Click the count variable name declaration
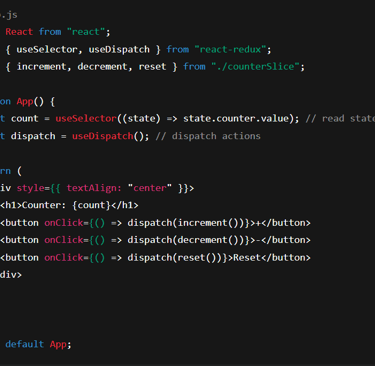Viewport: 375px width, 366px height. (x=25, y=119)
